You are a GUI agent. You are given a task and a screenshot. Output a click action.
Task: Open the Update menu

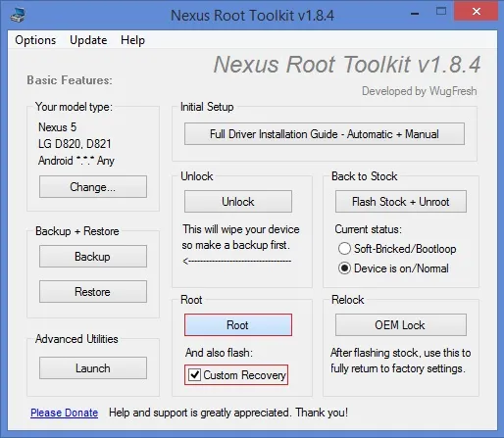(x=88, y=40)
